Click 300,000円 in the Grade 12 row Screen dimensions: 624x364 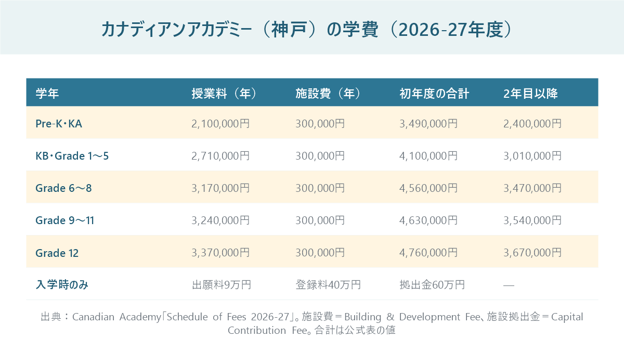point(320,253)
